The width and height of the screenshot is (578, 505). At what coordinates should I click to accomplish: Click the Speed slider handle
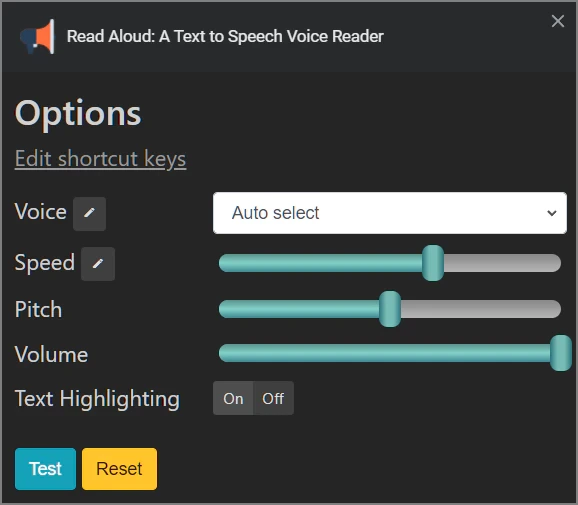(x=433, y=263)
